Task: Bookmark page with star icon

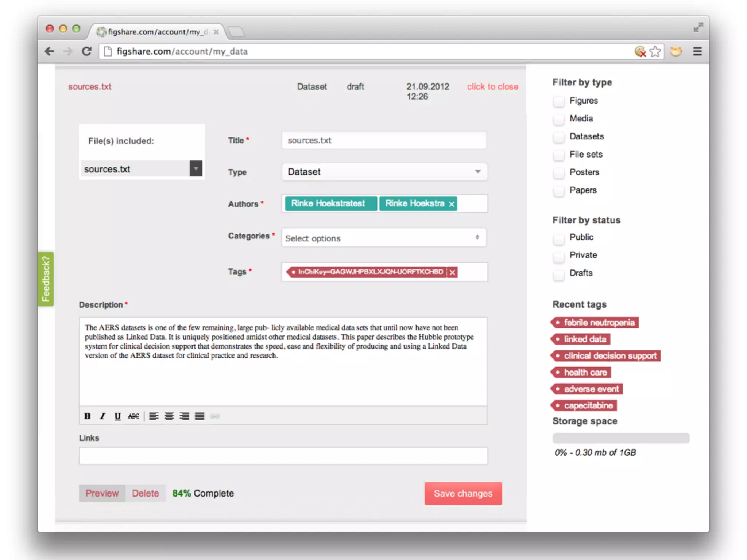Action: click(655, 51)
